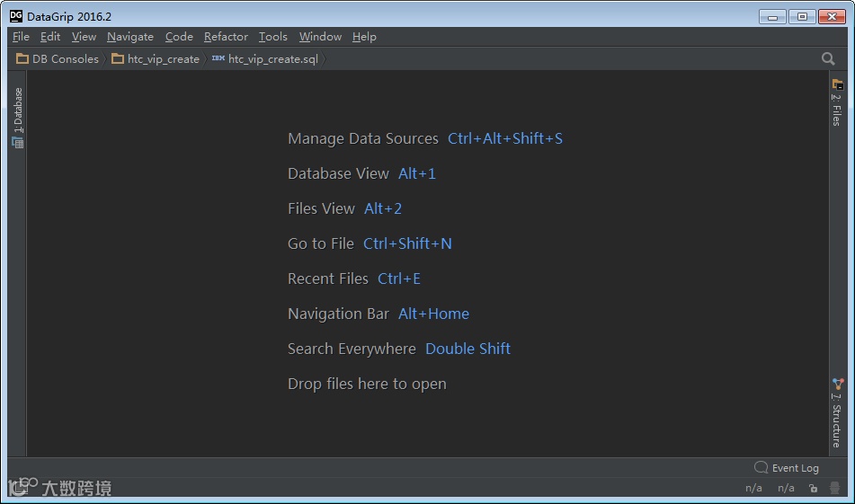Open the File menu

[x=21, y=37]
